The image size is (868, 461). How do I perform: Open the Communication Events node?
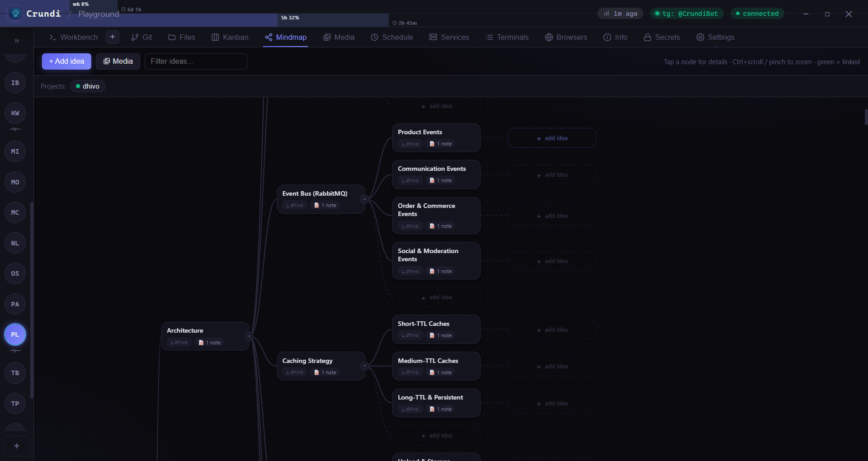[436, 174]
